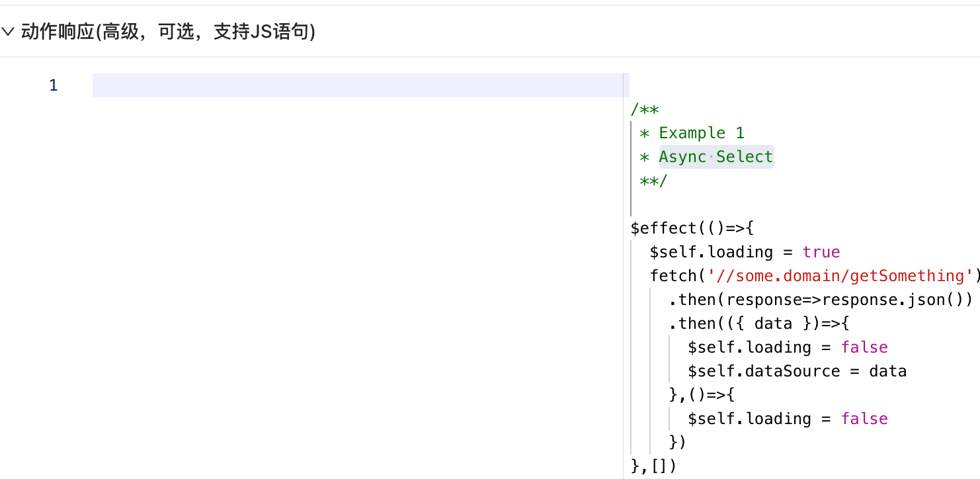Select the highlighted "Async Select" text
This screenshot has width=980, height=479.
716,157
